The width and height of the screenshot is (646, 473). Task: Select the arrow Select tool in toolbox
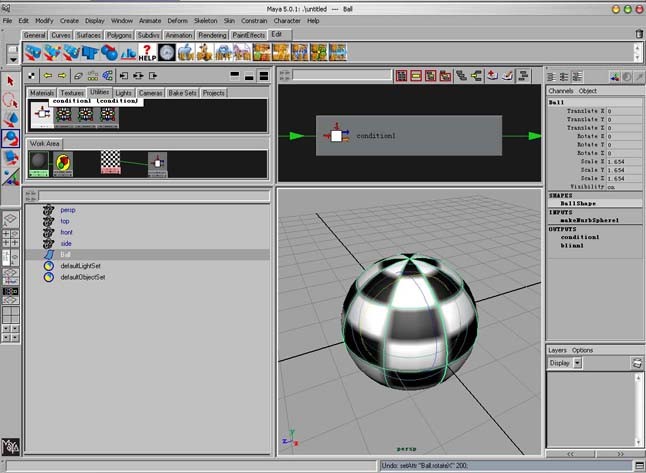10,81
